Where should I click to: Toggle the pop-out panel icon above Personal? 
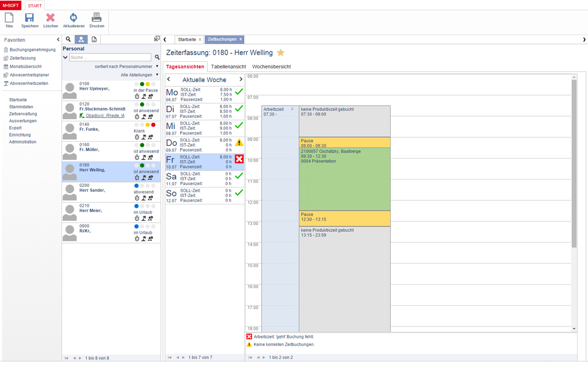[x=157, y=39]
